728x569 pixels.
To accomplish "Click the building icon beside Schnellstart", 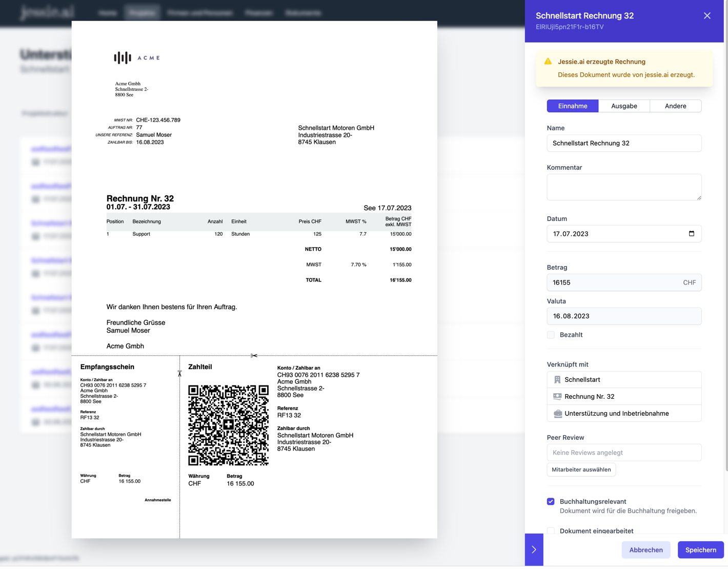I will click(x=557, y=380).
